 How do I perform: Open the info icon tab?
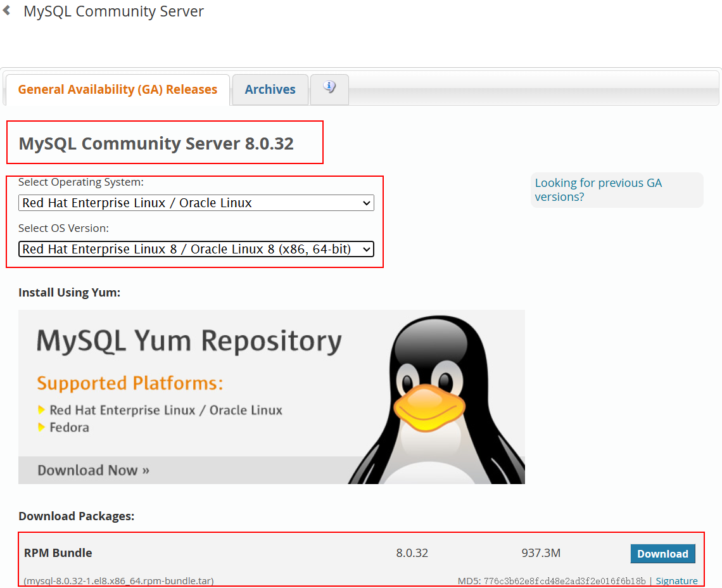(x=329, y=89)
